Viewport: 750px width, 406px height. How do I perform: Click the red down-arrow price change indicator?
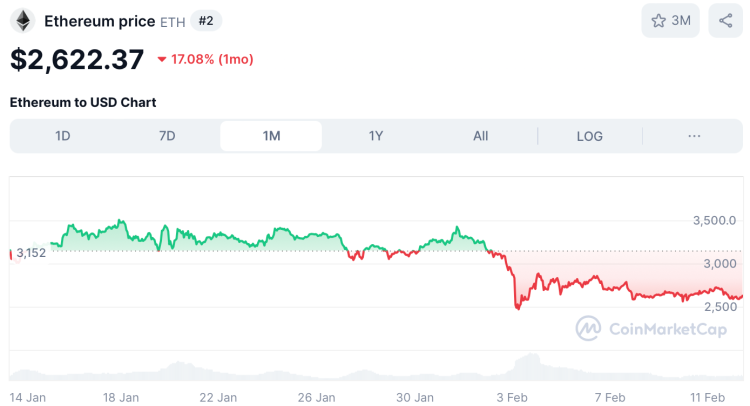pyautogui.click(x=162, y=60)
